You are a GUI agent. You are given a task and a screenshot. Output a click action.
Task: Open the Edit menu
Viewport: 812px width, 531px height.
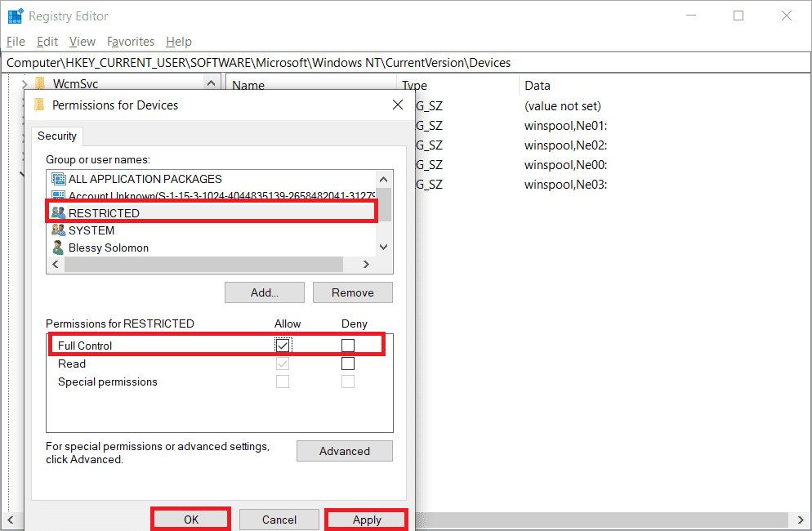(47, 42)
